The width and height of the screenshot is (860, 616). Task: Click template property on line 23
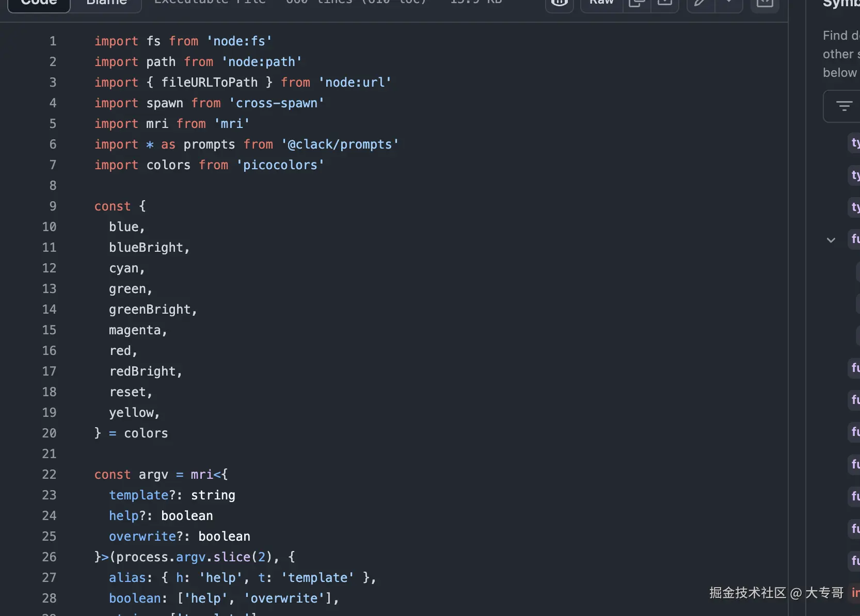click(x=139, y=495)
